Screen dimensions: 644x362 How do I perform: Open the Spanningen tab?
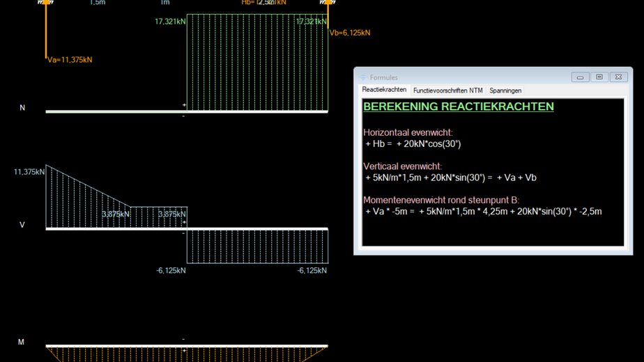pyautogui.click(x=505, y=90)
